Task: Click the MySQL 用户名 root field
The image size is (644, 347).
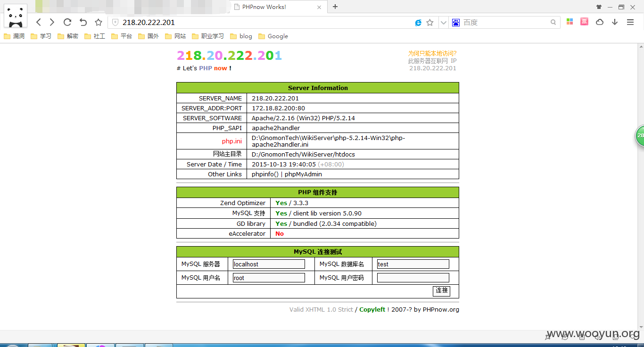Action: click(269, 278)
